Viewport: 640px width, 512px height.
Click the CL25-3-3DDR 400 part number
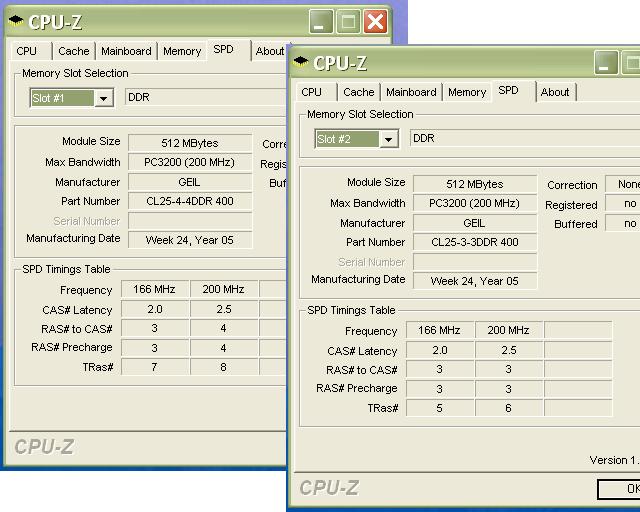(x=475, y=242)
